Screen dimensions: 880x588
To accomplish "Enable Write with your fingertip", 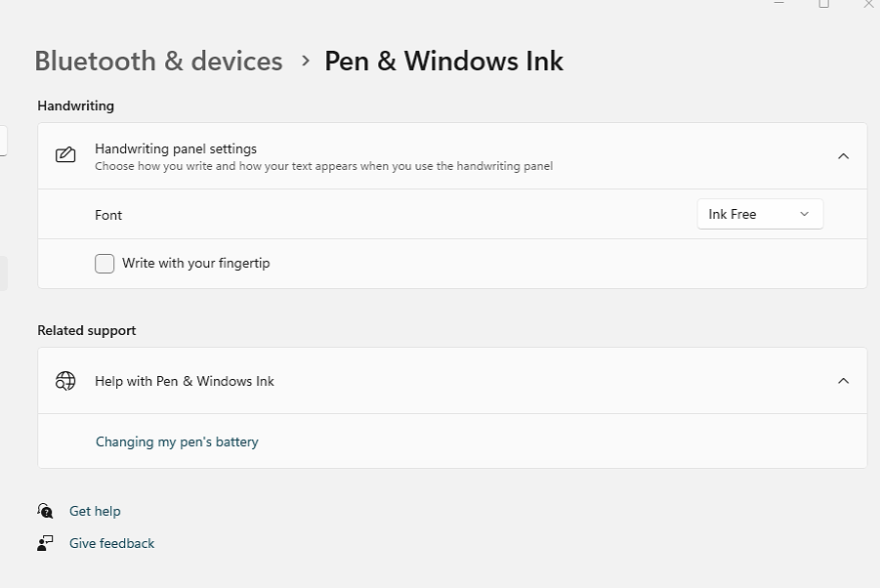I will [104, 263].
